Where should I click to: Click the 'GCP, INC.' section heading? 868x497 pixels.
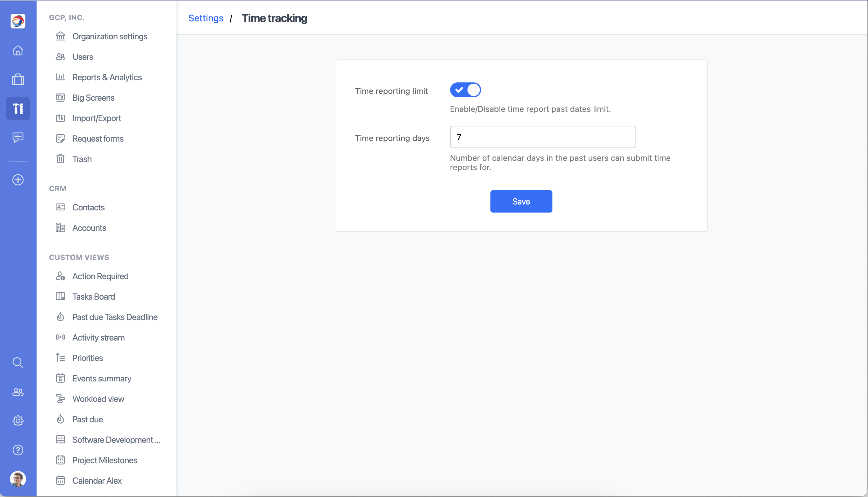67,18
